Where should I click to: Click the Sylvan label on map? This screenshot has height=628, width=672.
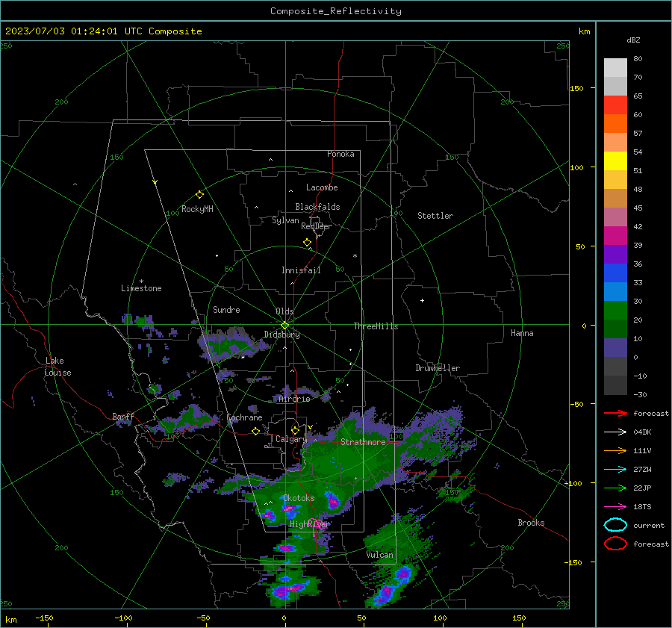click(x=285, y=220)
